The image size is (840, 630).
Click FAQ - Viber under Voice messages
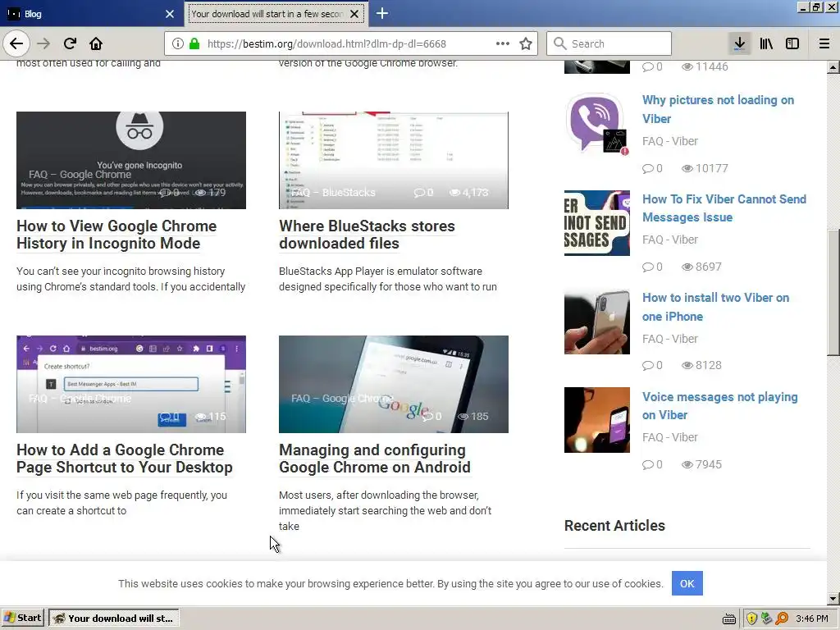tap(670, 437)
